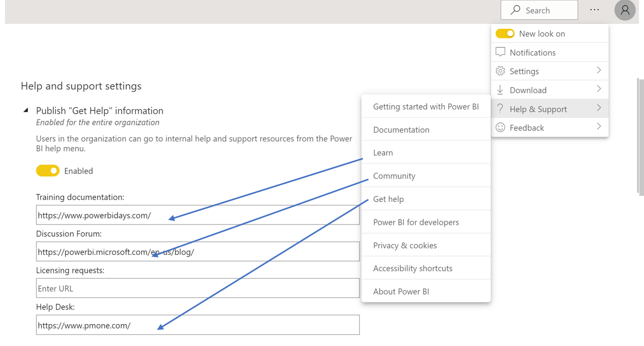Viewport: 644px width, 346px height.
Task: Expand the Download submenu chevron
Action: (x=599, y=89)
